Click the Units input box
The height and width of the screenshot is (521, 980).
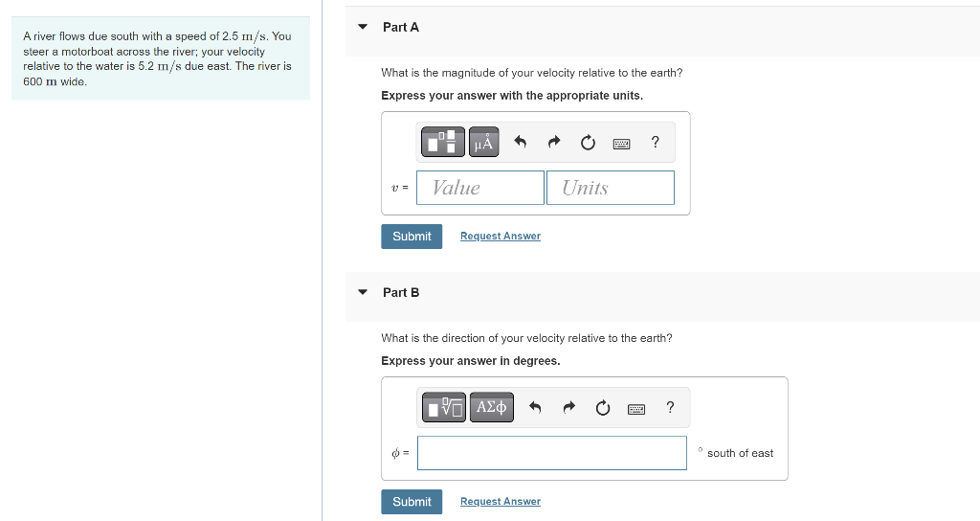(611, 188)
